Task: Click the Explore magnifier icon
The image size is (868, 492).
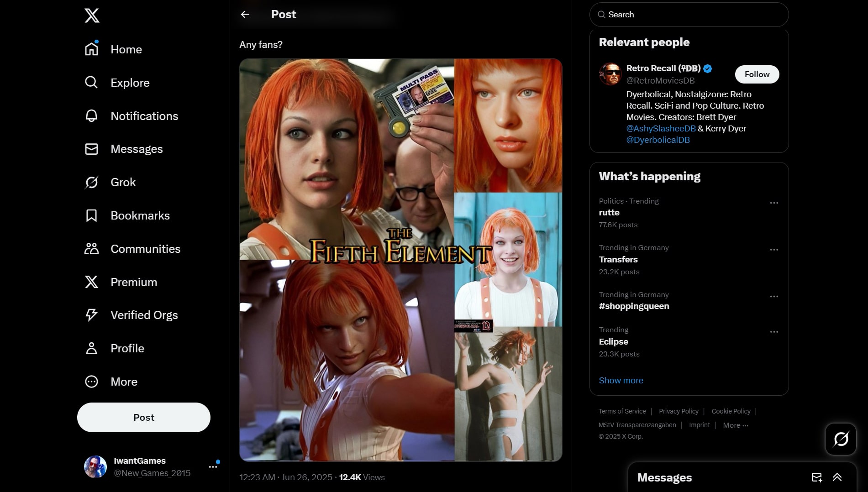Action: (91, 83)
